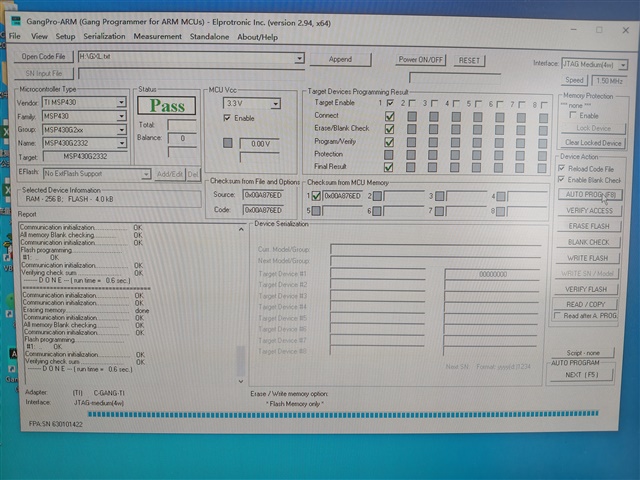Click the Program/Verify indicator for target 1
This screenshot has height=480, width=640.
(389, 142)
